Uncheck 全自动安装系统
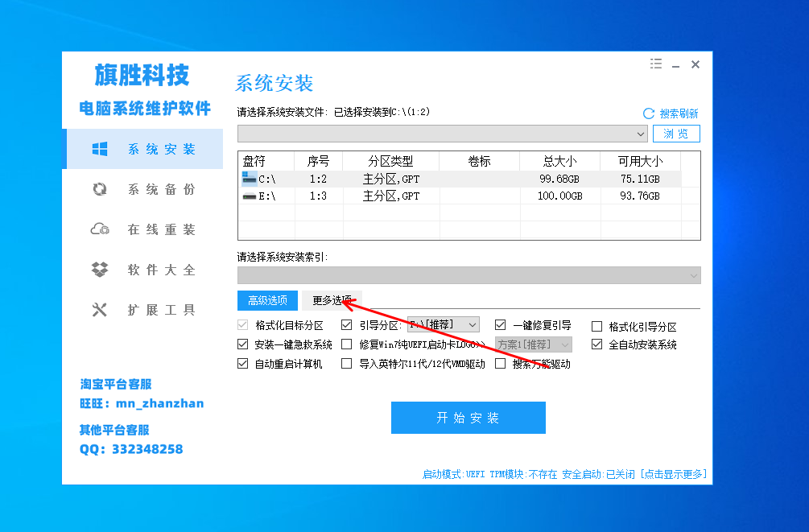Image resolution: width=809 pixels, height=532 pixels. coord(597,345)
